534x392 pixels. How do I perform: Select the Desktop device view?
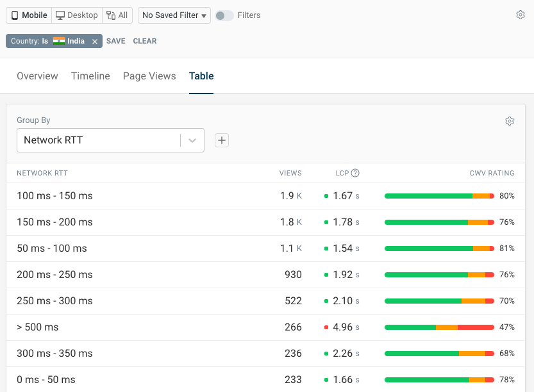click(x=76, y=15)
